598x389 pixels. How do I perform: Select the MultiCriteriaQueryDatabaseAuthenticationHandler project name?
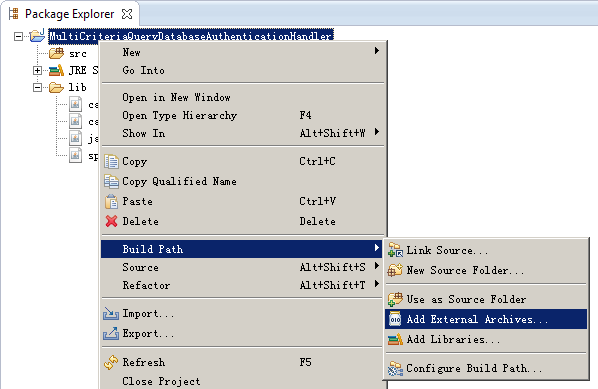coord(191,36)
